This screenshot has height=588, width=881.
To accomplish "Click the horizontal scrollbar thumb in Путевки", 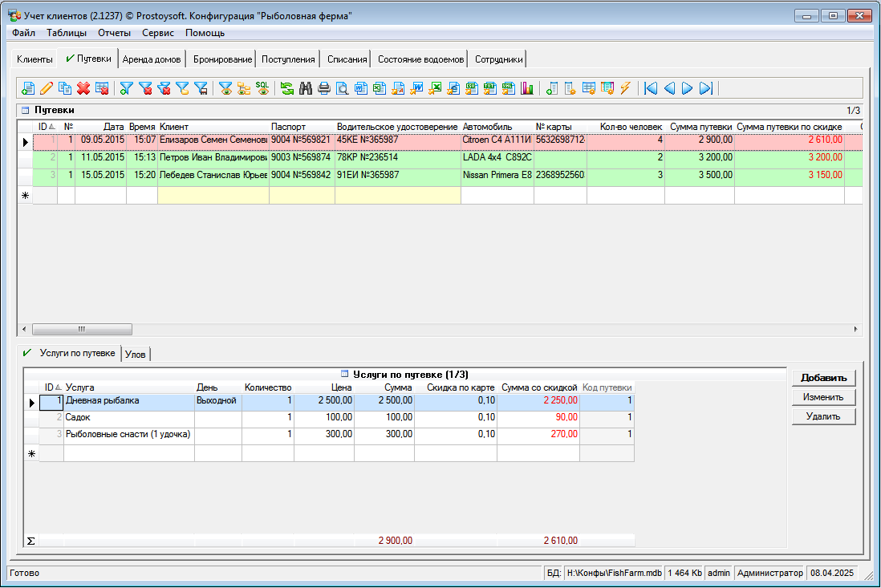I will click(81, 329).
